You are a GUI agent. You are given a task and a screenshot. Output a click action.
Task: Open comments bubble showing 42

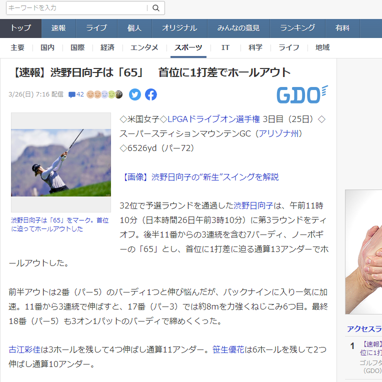76,95
